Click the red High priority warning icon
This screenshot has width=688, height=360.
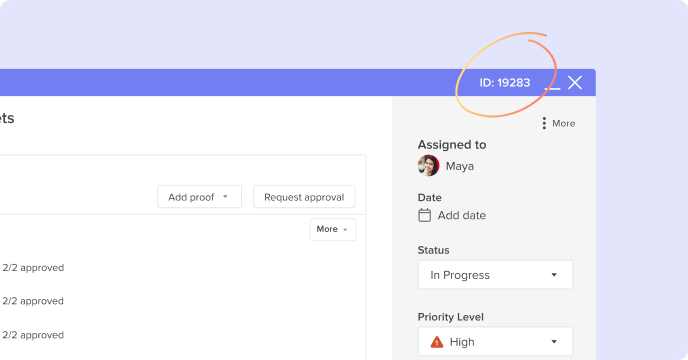pos(437,342)
